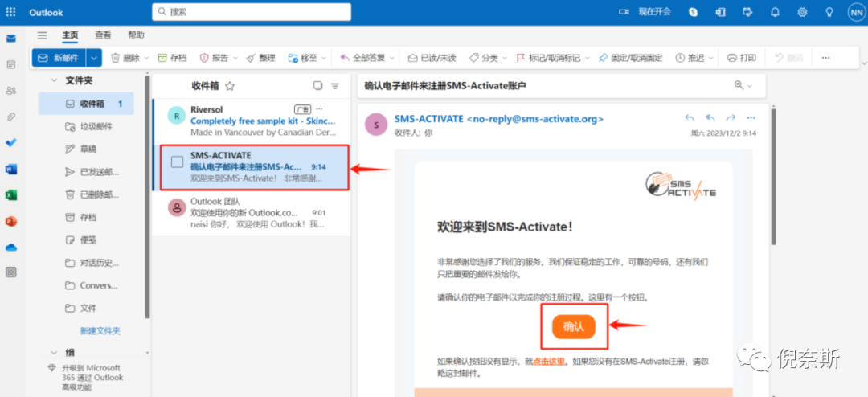Launch Word from the left app rail
Image resolution: width=868 pixels, height=397 pixels.
pyautogui.click(x=11, y=169)
